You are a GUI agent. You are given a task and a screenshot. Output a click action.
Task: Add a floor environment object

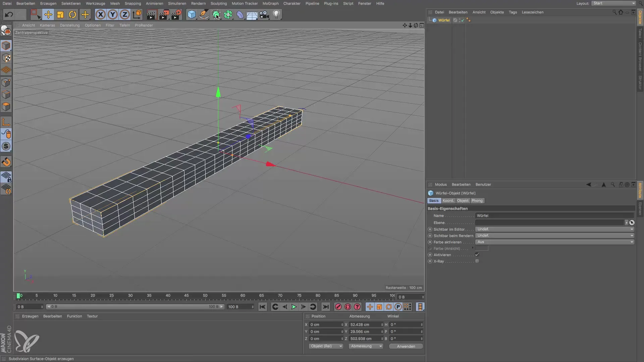click(x=252, y=15)
